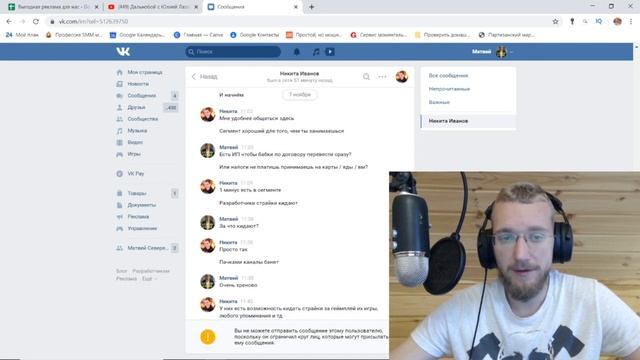This screenshot has width=640, height=360.
Task: Expand the Ещё footer dropdown
Action: click(x=149, y=279)
